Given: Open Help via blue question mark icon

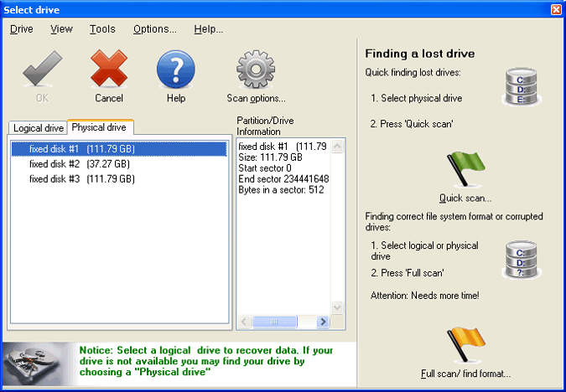Looking at the screenshot, I should [x=176, y=70].
